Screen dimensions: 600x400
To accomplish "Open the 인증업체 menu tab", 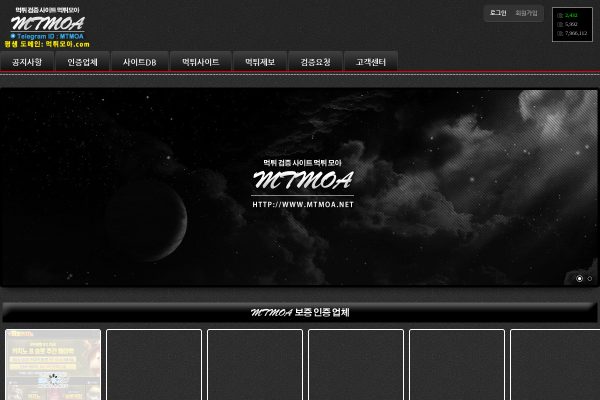I will click(x=82, y=62).
